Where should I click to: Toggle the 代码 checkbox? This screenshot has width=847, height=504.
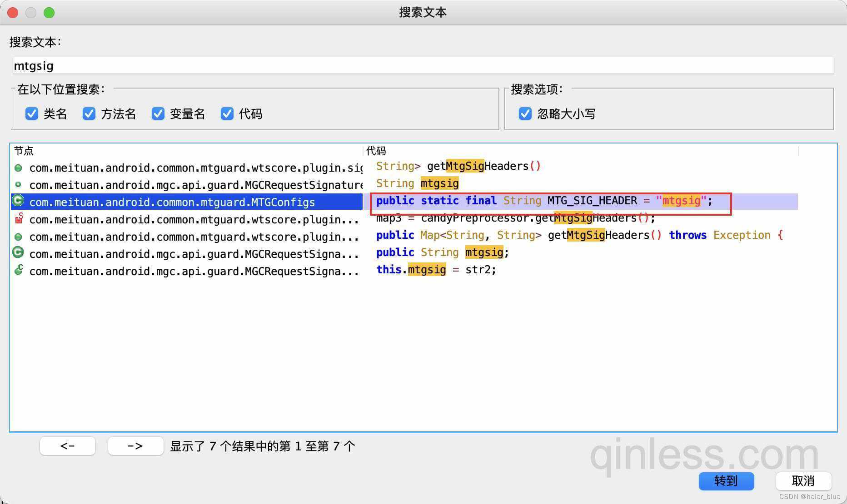click(x=227, y=114)
